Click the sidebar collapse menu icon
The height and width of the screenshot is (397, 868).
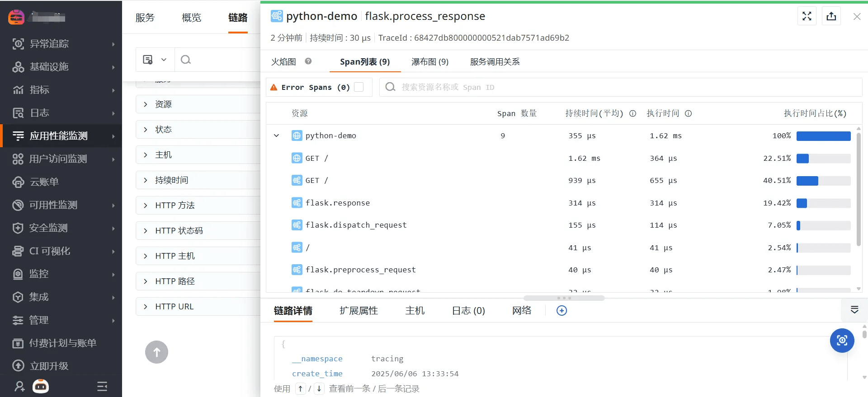(102, 386)
